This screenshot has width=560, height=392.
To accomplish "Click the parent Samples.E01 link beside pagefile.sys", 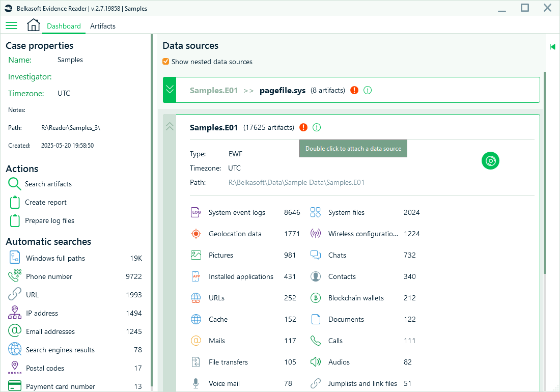I will tap(214, 90).
